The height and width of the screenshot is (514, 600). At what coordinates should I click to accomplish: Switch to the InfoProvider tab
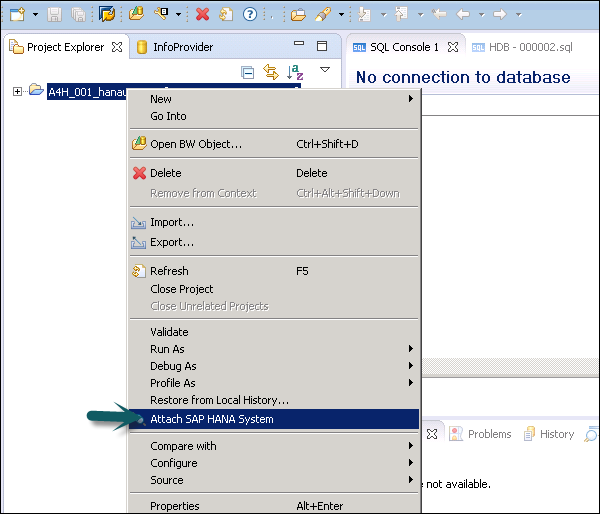click(181, 47)
